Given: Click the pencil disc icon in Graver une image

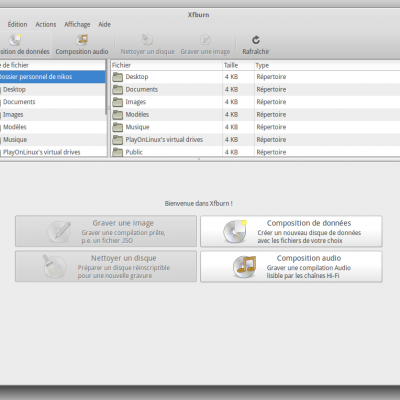Looking at the screenshot, I should click(59, 231).
